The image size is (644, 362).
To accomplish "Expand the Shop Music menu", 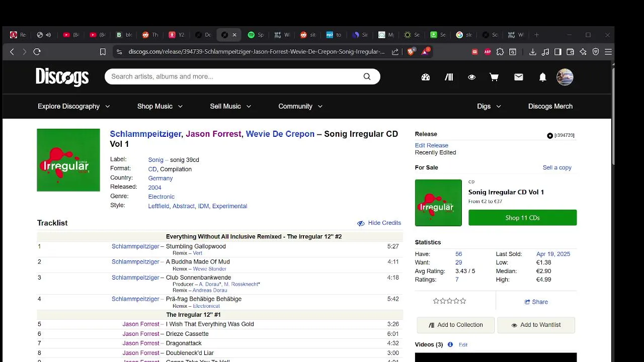I will [160, 106].
